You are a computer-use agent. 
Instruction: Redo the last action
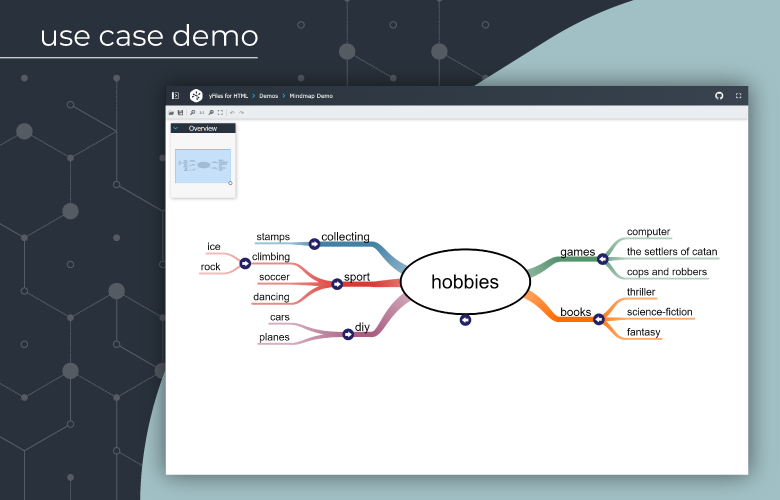click(242, 113)
